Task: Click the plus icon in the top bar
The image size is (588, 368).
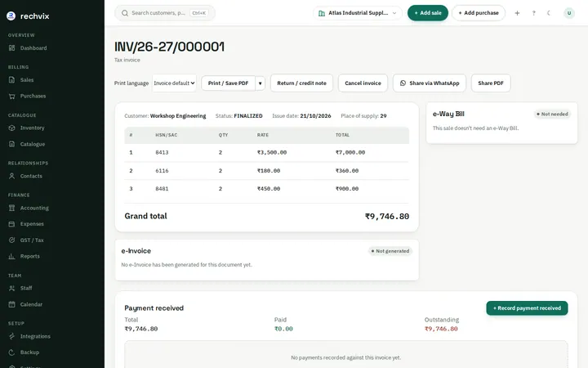Action: tap(517, 13)
